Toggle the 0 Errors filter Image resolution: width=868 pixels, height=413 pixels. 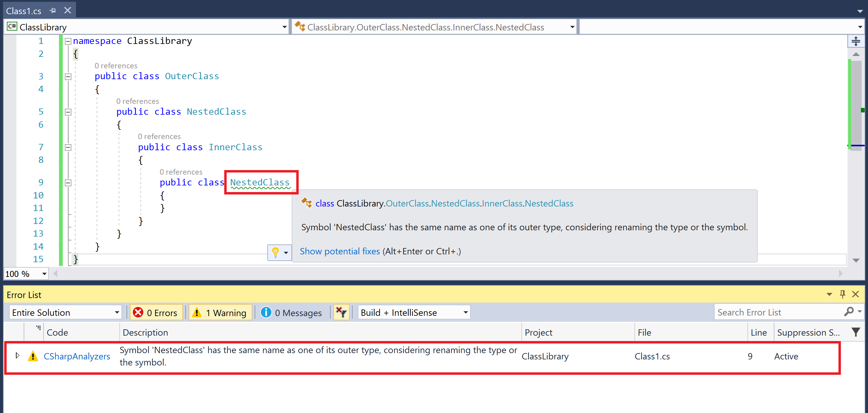[156, 312]
